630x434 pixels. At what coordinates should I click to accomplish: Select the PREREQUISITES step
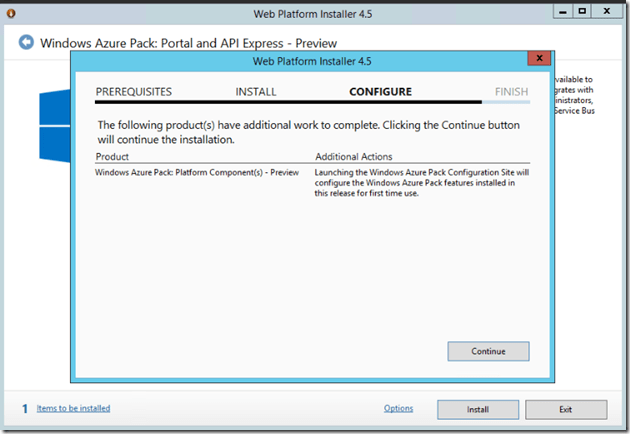[133, 92]
